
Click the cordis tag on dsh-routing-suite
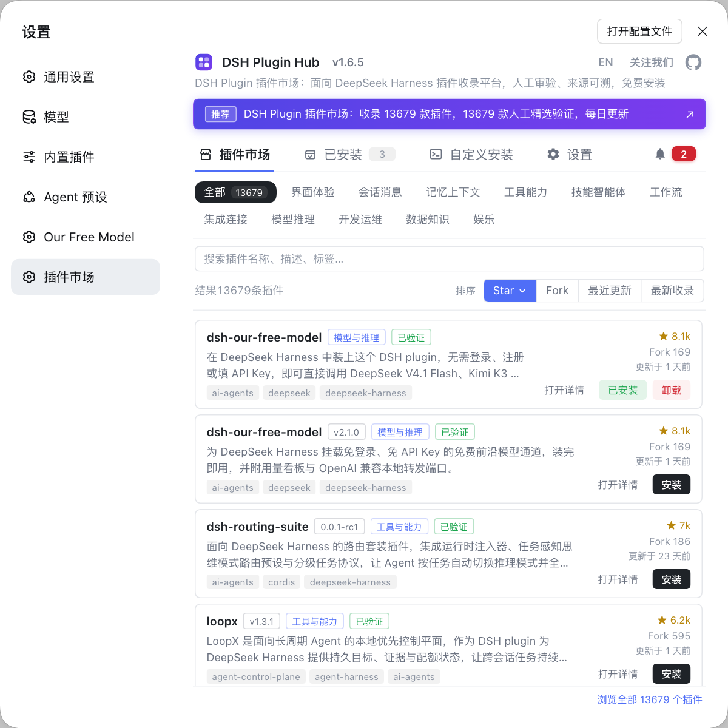coord(281,582)
